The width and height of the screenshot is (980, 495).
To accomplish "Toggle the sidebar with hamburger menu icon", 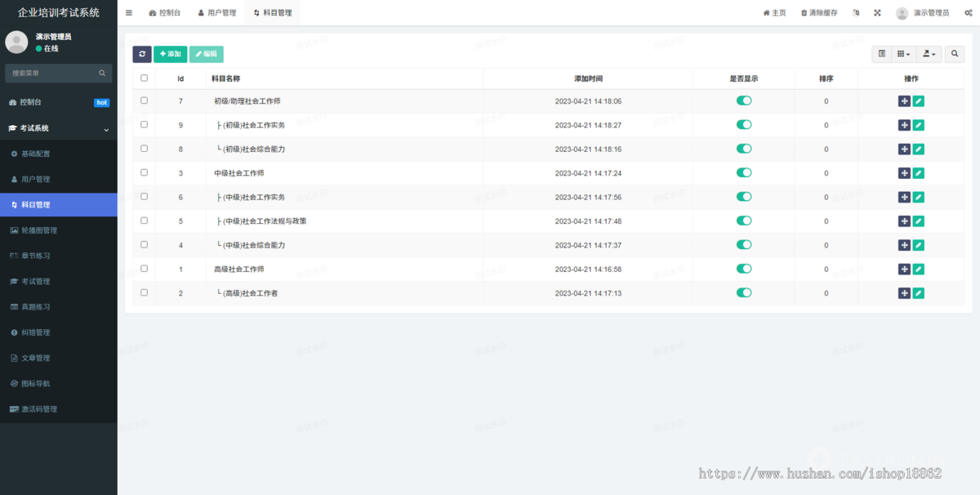I will click(129, 13).
